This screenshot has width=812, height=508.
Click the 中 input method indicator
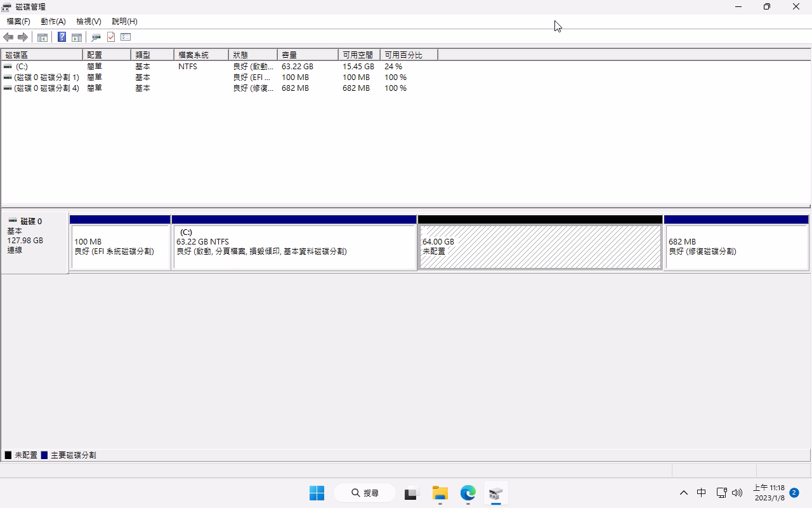pyautogui.click(x=702, y=493)
